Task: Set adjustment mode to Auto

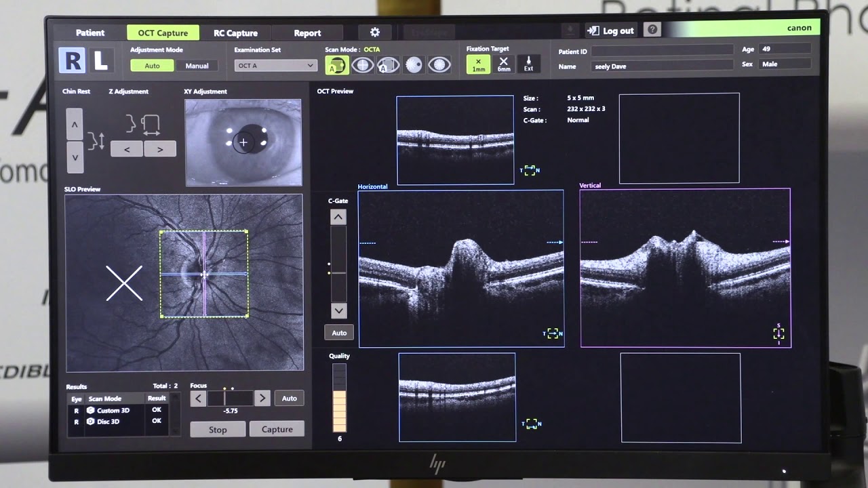Action: click(153, 66)
